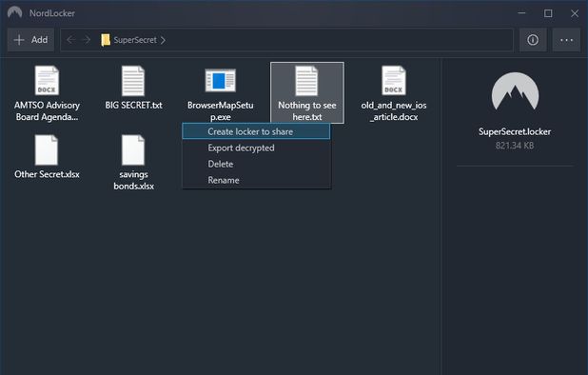Image resolution: width=588 pixels, height=375 pixels.
Task: Choose Delete from context menu
Action: point(256,164)
